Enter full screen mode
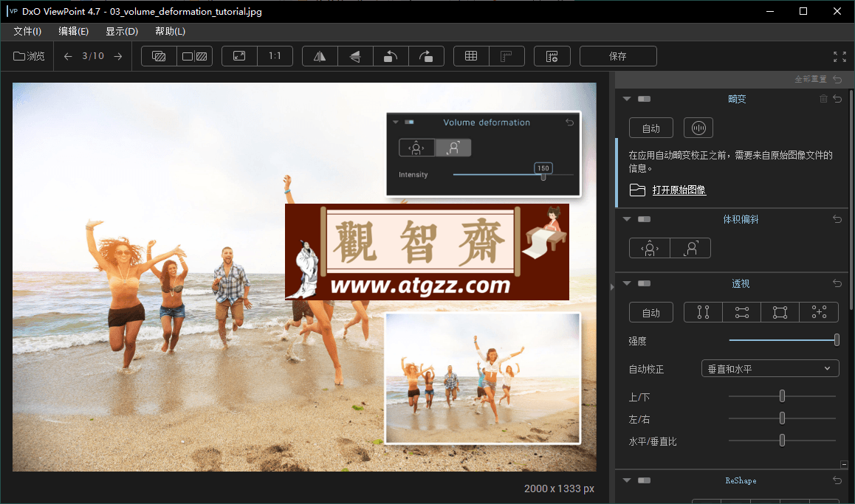The height and width of the screenshot is (504, 855). tap(839, 57)
